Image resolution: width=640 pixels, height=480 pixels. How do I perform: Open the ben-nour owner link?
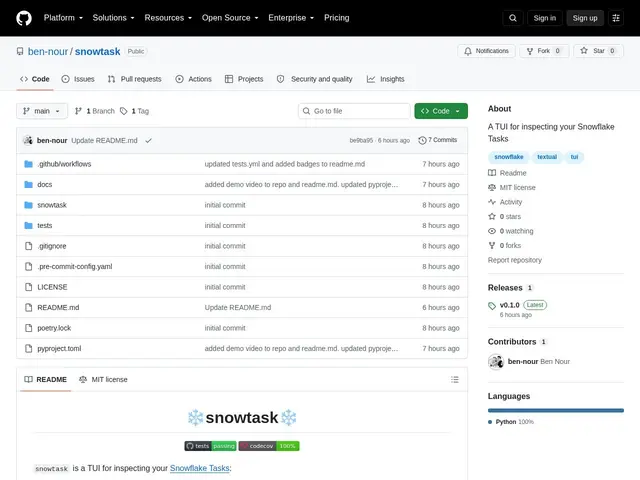point(48,51)
